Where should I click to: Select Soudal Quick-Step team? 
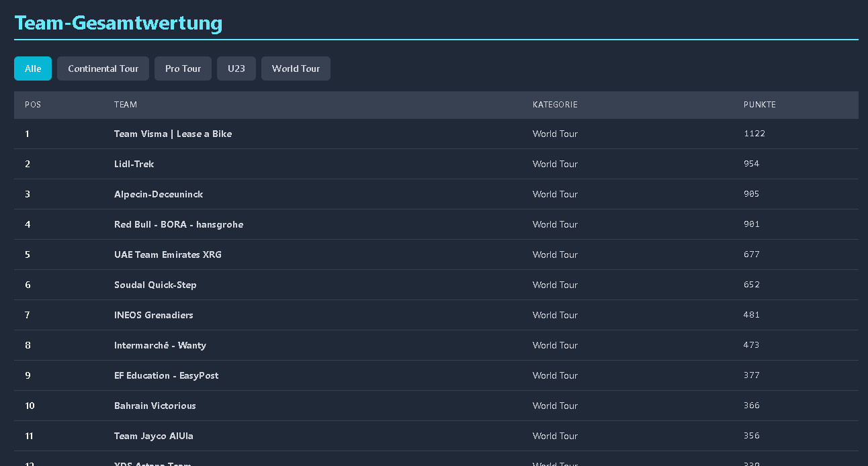click(155, 285)
